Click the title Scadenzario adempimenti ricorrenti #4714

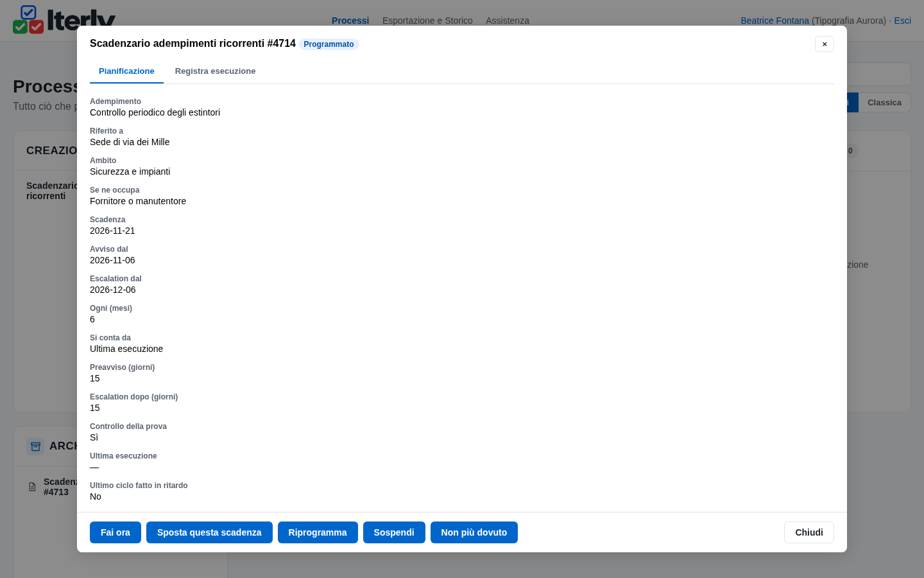tap(193, 44)
